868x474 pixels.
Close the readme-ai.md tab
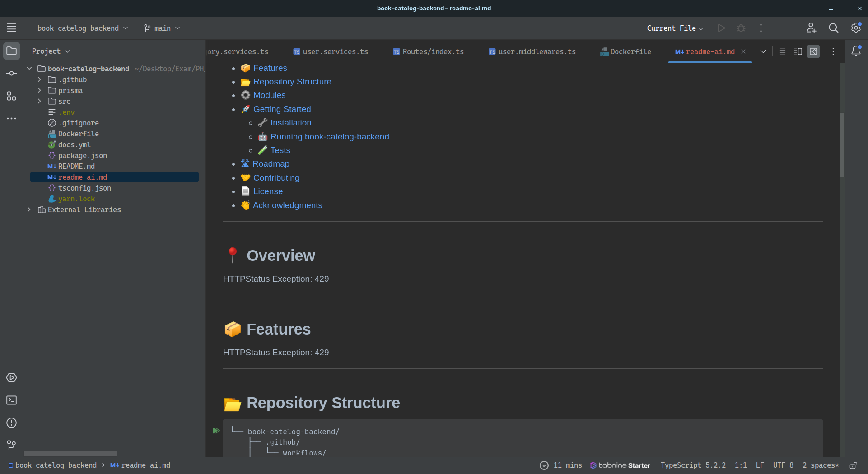click(743, 51)
